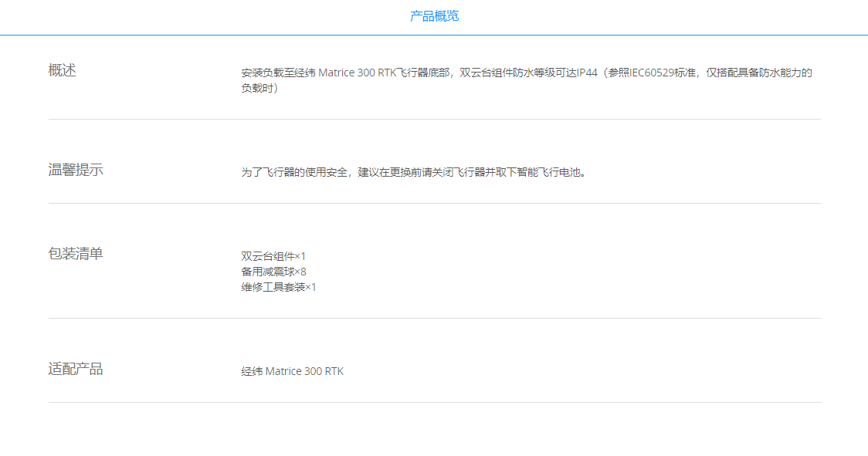Click the 参照 text before IEC60529
Viewport: 868px width, 456px height.
tap(619, 73)
